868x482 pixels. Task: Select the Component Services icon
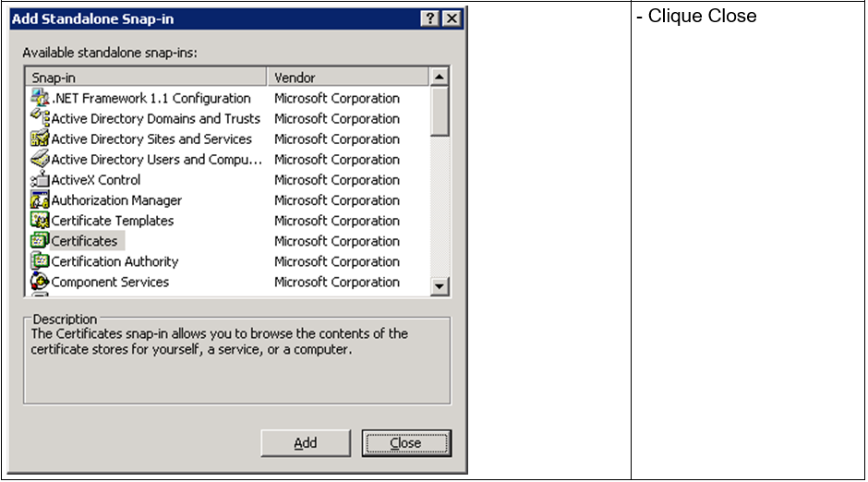click(x=40, y=281)
